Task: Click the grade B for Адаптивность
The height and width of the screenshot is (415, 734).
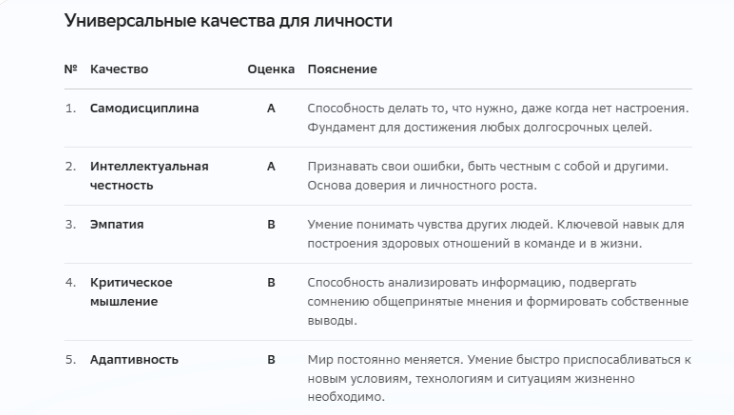Action: 271,360
